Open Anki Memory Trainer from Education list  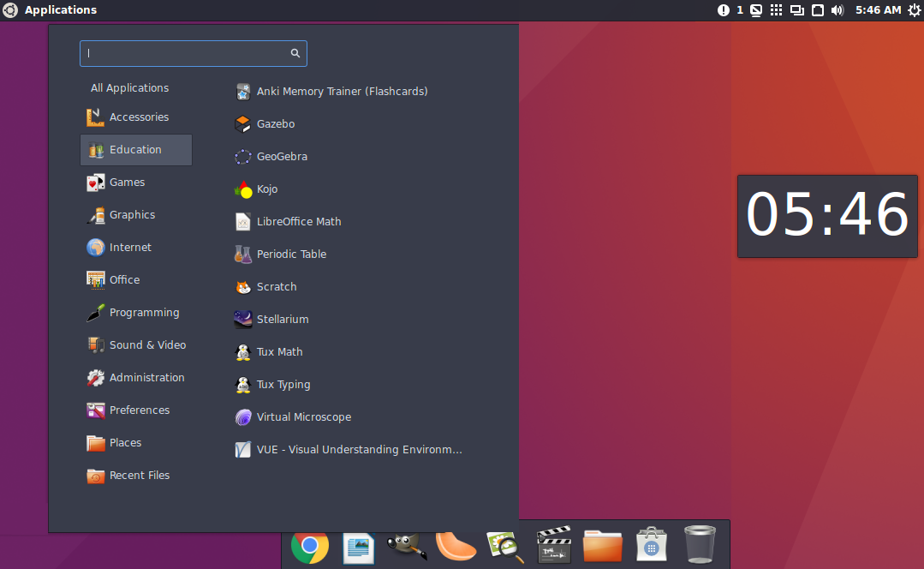click(331, 92)
